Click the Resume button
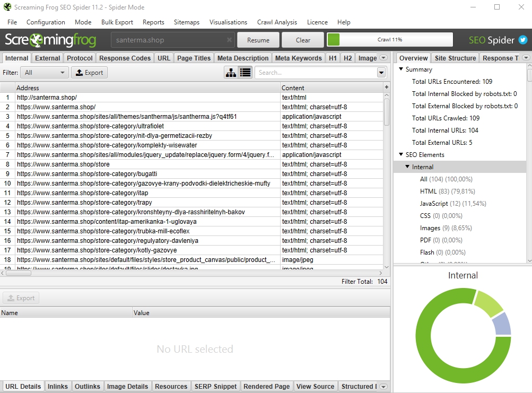This screenshot has width=532, height=393. click(x=258, y=40)
